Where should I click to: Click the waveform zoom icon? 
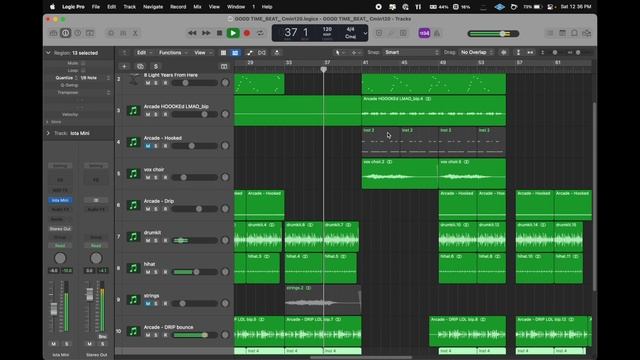point(504,53)
